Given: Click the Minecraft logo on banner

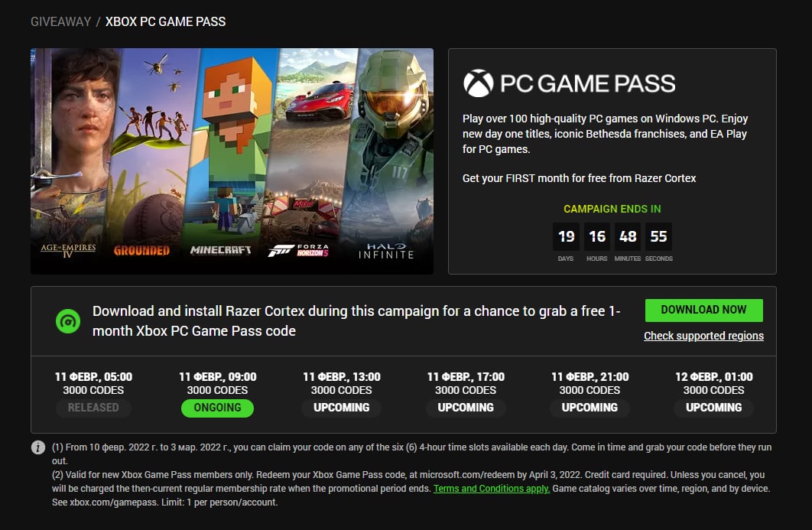Looking at the screenshot, I should click(x=220, y=250).
